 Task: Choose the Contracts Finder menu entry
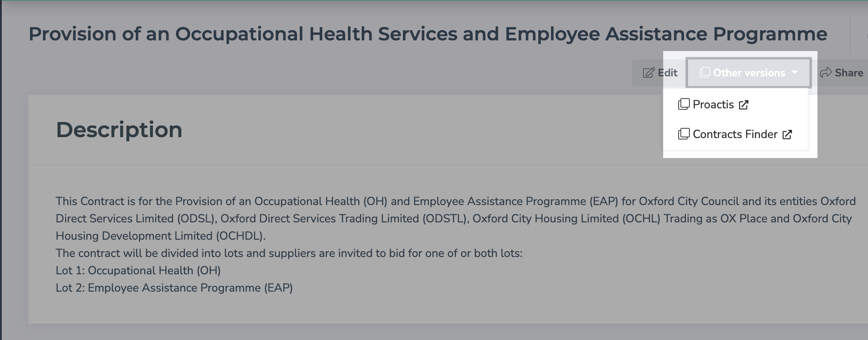point(735,134)
